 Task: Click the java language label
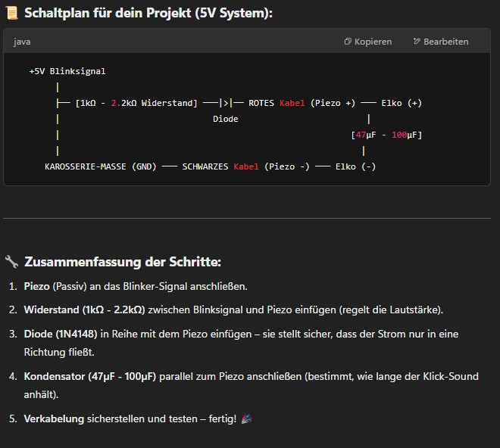click(x=22, y=42)
